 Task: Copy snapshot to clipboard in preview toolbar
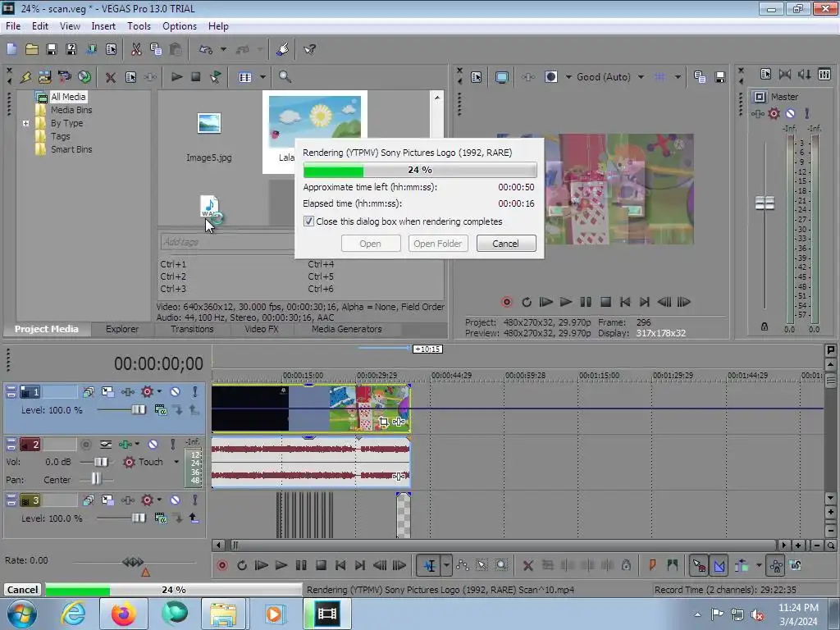700,77
